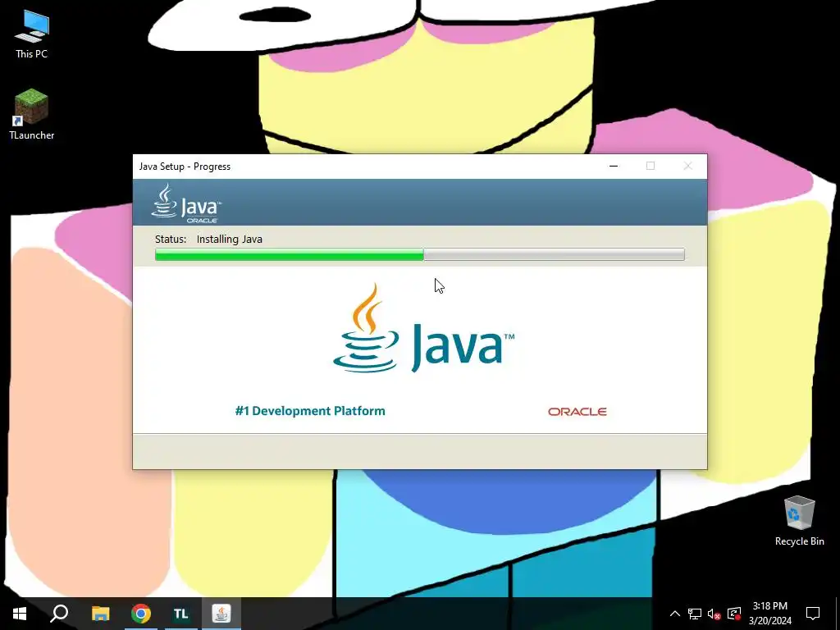Screen dimensions: 840x630
Task: Open the This PC desktop icon
Action: [x=31, y=34]
